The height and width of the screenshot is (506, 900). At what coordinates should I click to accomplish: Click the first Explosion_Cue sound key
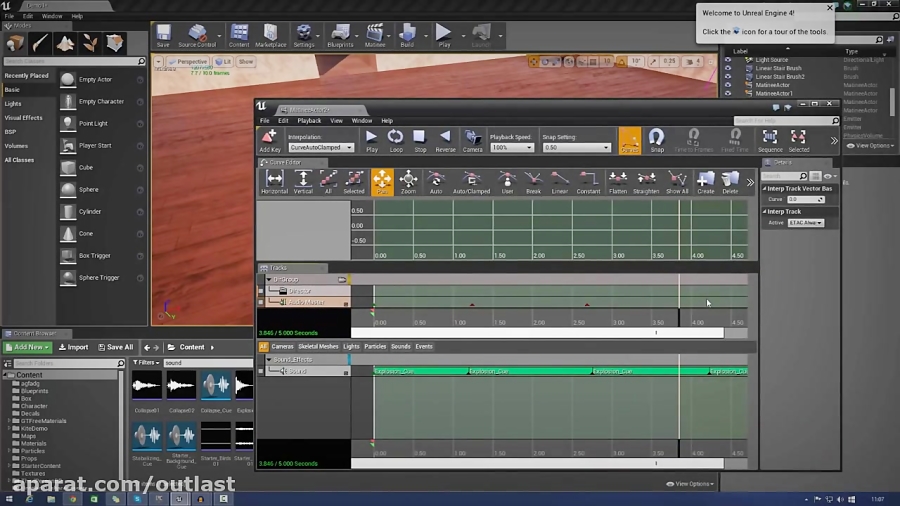point(421,372)
